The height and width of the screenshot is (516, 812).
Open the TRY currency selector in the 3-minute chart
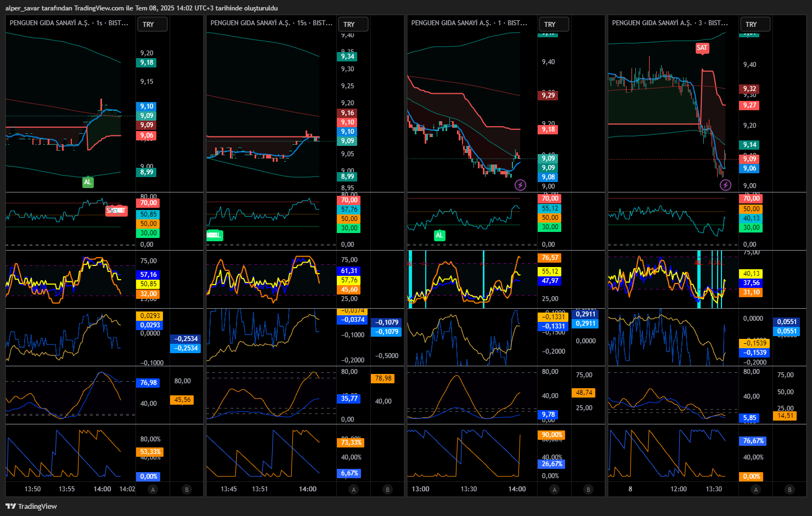pos(755,24)
